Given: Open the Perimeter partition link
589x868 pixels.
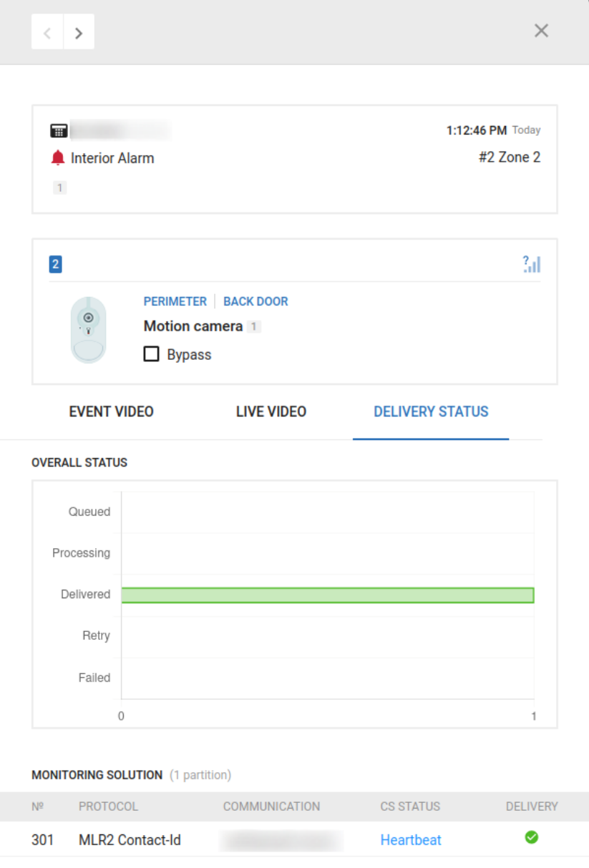Looking at the screenshot, I should coord(175,301).
